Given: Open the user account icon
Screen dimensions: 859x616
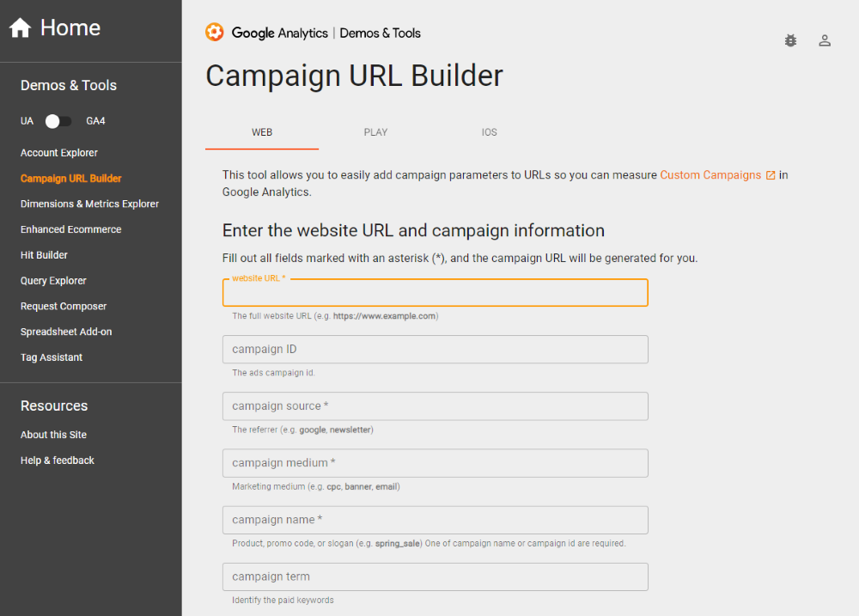Looking at the screenshot, I should click(x=825, y=40).
